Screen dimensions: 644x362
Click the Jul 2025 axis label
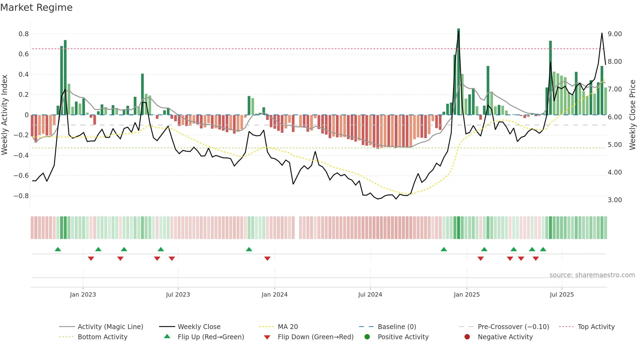point(562,294)
